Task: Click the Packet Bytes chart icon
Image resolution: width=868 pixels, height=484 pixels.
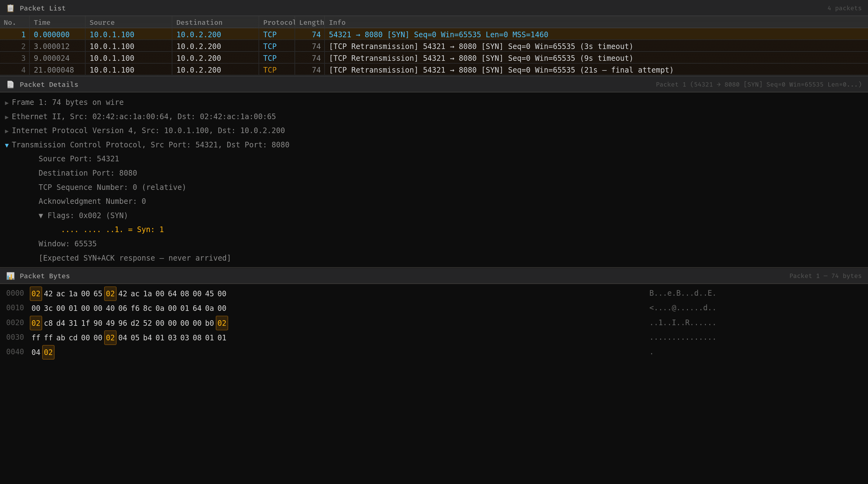Action: 11,276
